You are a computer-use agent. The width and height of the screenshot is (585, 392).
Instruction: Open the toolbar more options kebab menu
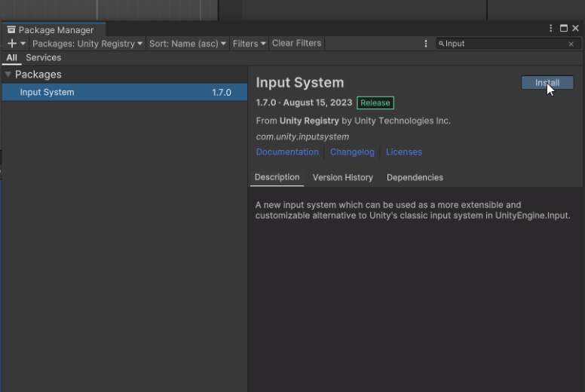(x=426, y=44)
